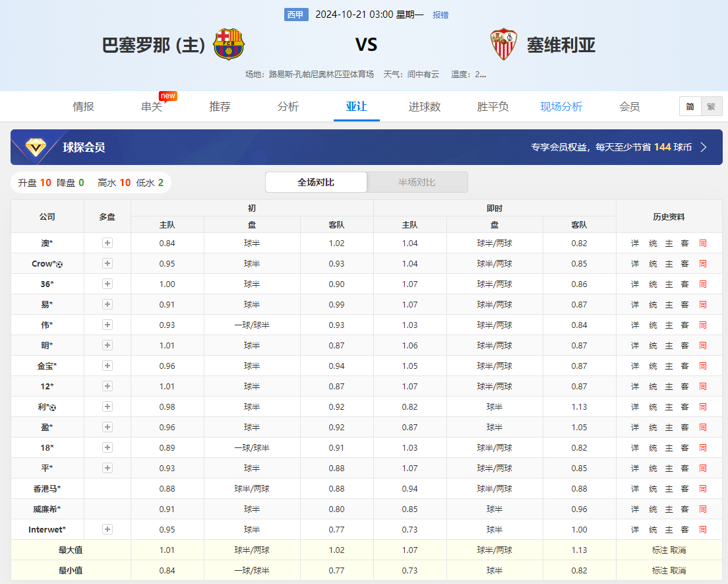This screenshot has width=728, height=584.
Task: Expand the plus button for 金宝* row
Action: [107, 366]
